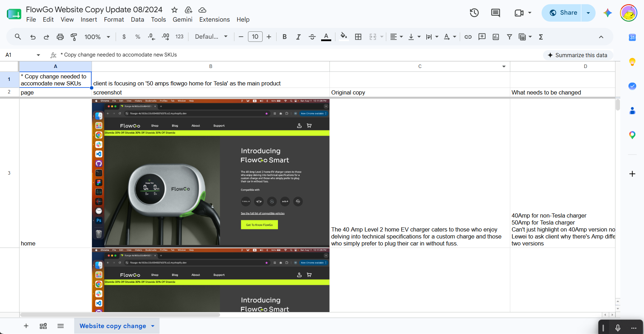Open table views dropdown
This screenshot has height=334, width=644.
pyautogui.click(x=525, y=37)
